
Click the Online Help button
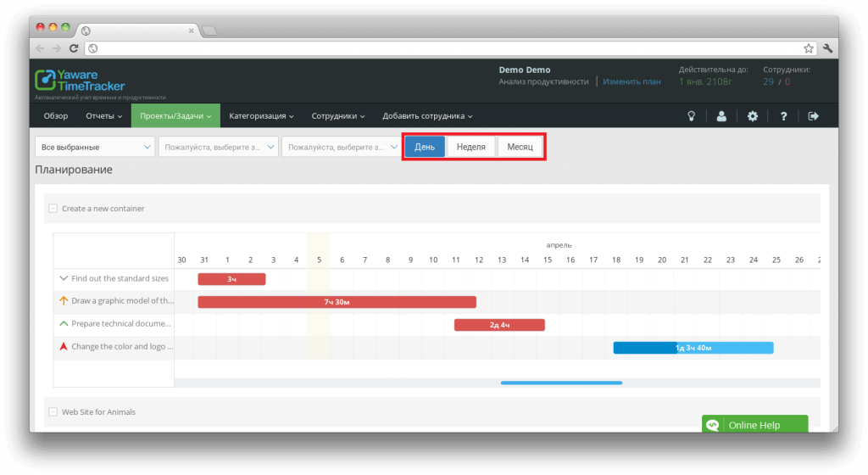(x=754, y=425)
